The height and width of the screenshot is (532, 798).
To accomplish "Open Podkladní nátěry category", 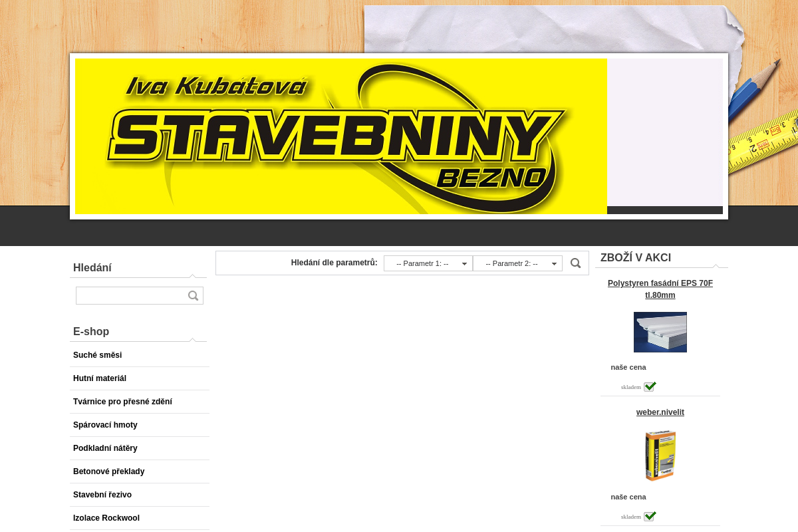I will pyautogui.click(x=105, y=448).
